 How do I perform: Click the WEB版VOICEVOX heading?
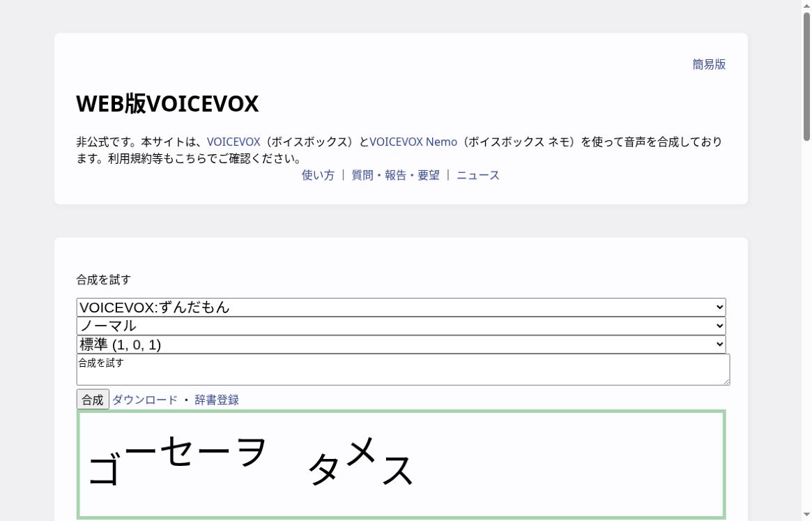click(x=167, y=104)
